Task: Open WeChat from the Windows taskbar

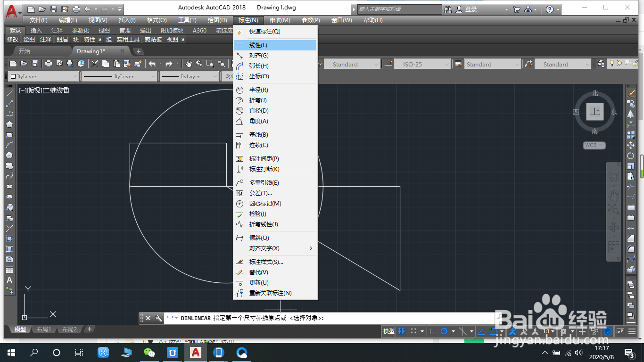Action: [149, 353]
